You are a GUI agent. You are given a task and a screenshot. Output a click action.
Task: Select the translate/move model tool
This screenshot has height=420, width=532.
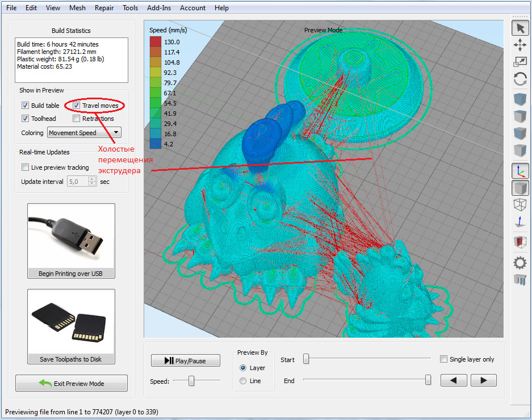point(520,45)
